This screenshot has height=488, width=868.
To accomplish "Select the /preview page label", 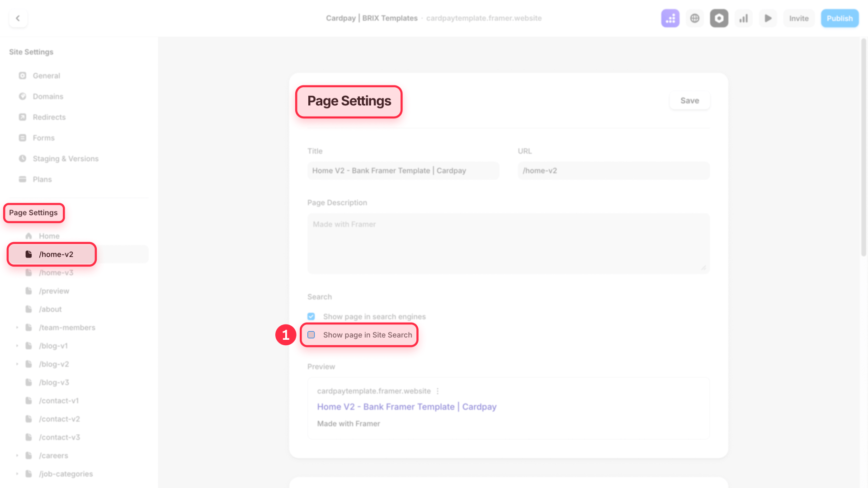I will click(54, 291).
